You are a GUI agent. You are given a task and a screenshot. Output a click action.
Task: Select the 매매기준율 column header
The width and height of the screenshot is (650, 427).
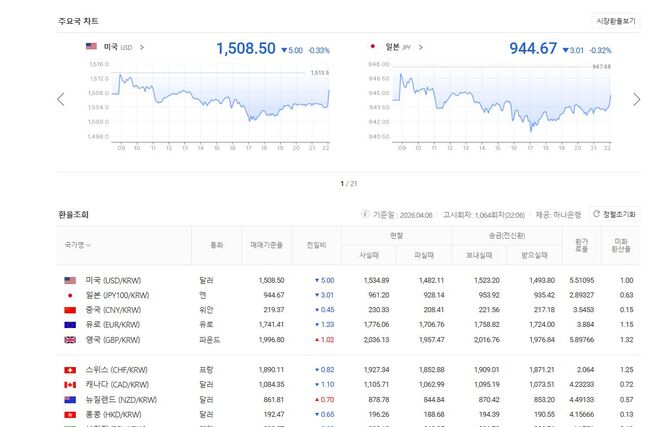click(265, 244)
